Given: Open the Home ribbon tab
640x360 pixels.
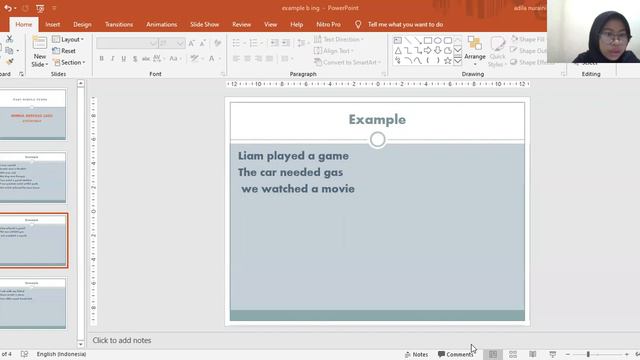Looking at the screenshot, I should [x=24, y=24].
